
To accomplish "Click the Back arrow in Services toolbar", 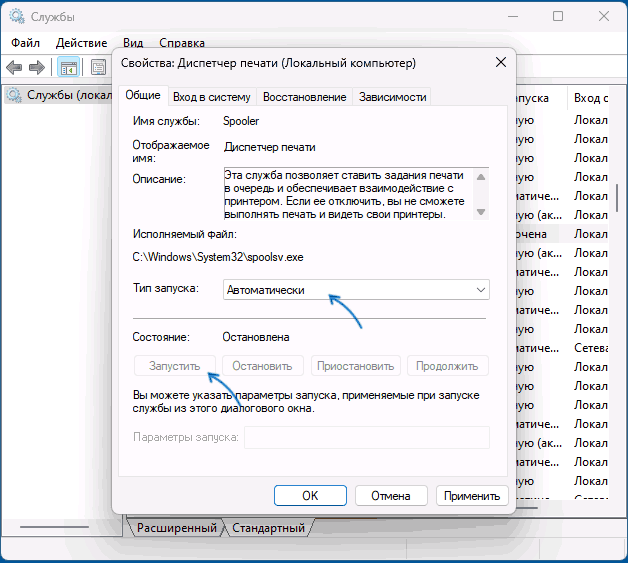I will pos(14,67).
